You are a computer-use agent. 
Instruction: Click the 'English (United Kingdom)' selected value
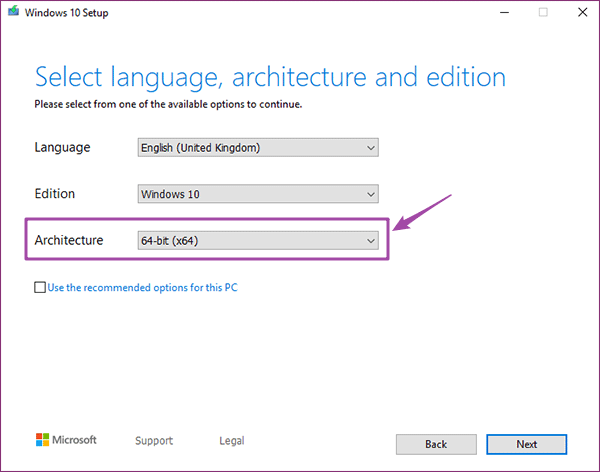(x=201, y=148)
